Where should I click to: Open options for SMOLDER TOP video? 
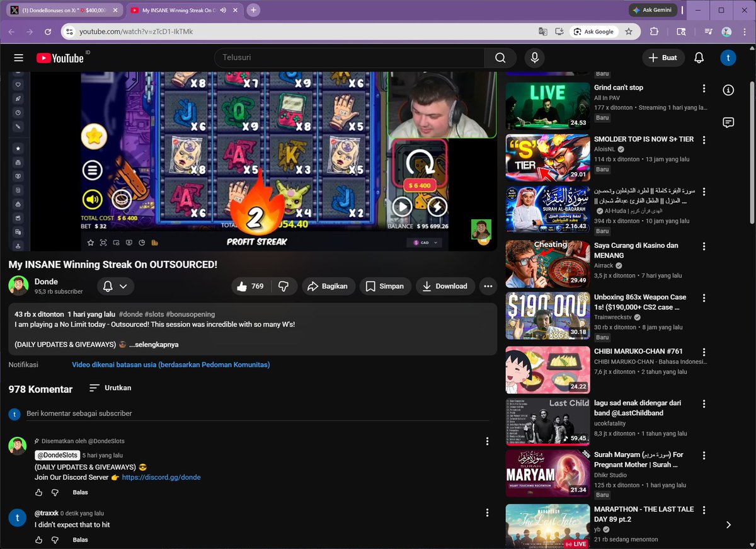704,140
